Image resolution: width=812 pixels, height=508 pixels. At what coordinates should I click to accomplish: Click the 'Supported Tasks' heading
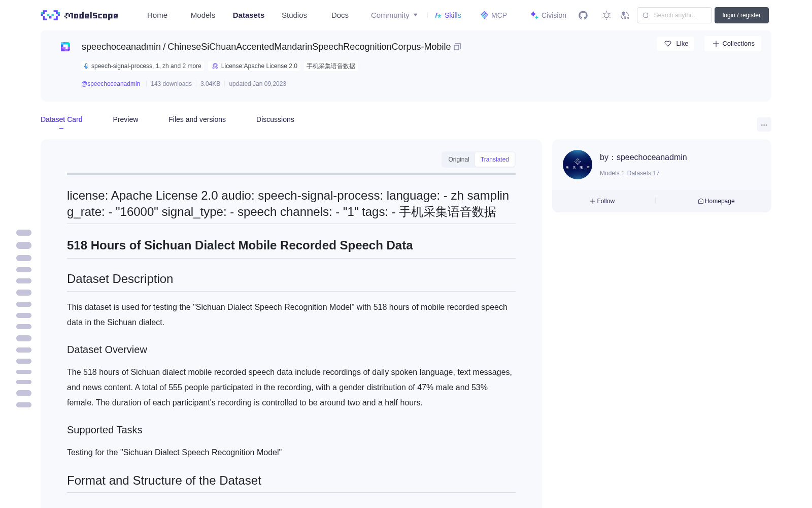[105, 430]
